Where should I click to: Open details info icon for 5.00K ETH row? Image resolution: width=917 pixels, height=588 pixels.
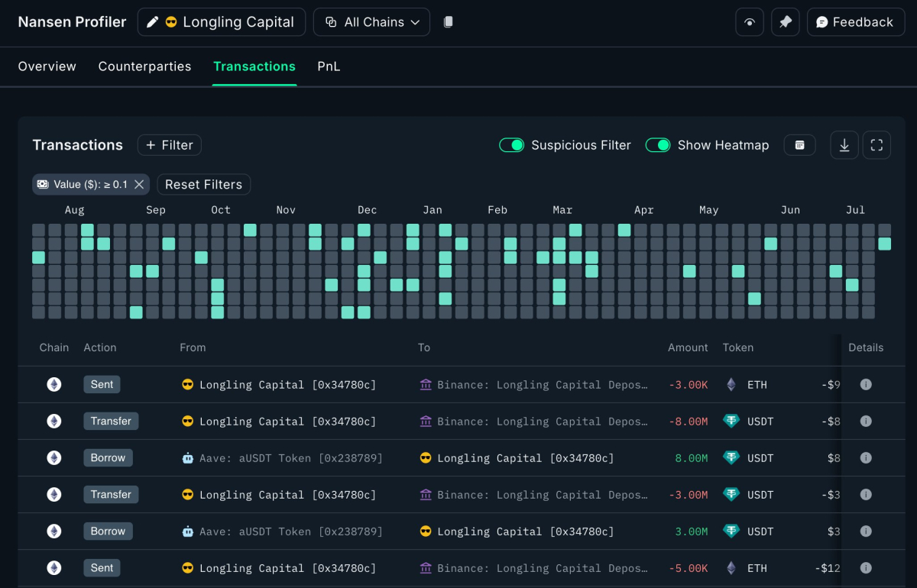866,568
